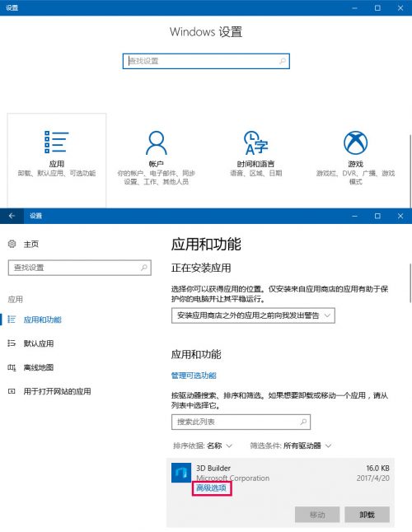412x532 pixels.
Task: Click the magnifier in 搜索此列表 box
Action: (303, 422)
